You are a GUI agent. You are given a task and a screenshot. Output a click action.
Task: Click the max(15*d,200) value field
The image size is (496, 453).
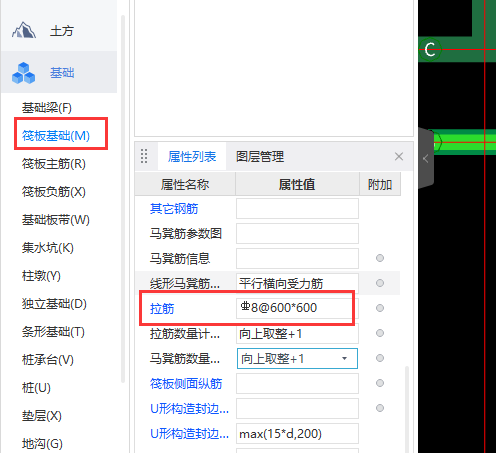pos(297,433)
